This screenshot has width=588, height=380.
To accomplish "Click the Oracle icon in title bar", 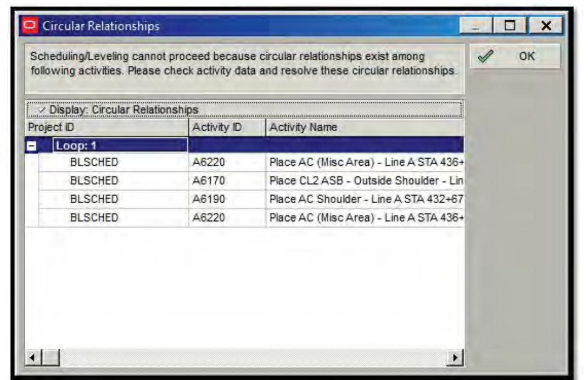I will [30, 25].
